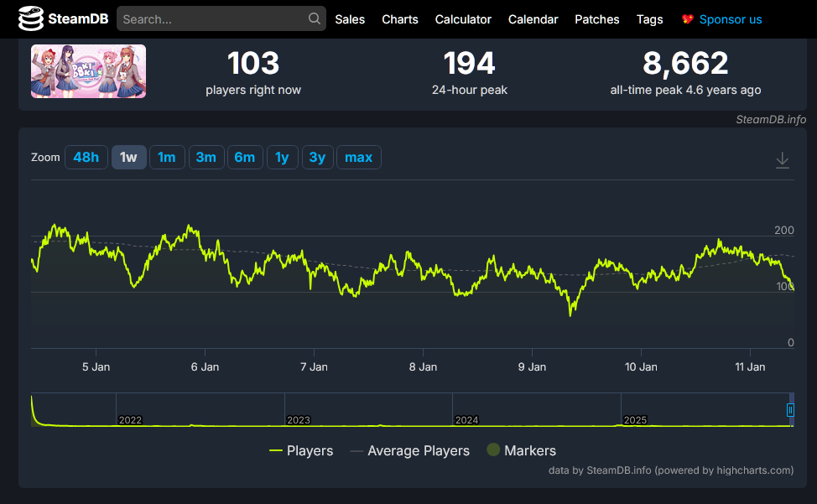This screenshot has width=817, height=504.
Task: Click the 8 Jan axis label
Action: click(x=423, y=366)
